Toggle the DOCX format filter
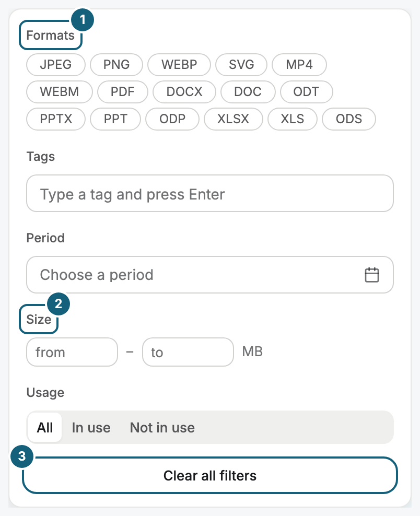The width and height of the screenshot is (420, 516). [x=184, y=92]
